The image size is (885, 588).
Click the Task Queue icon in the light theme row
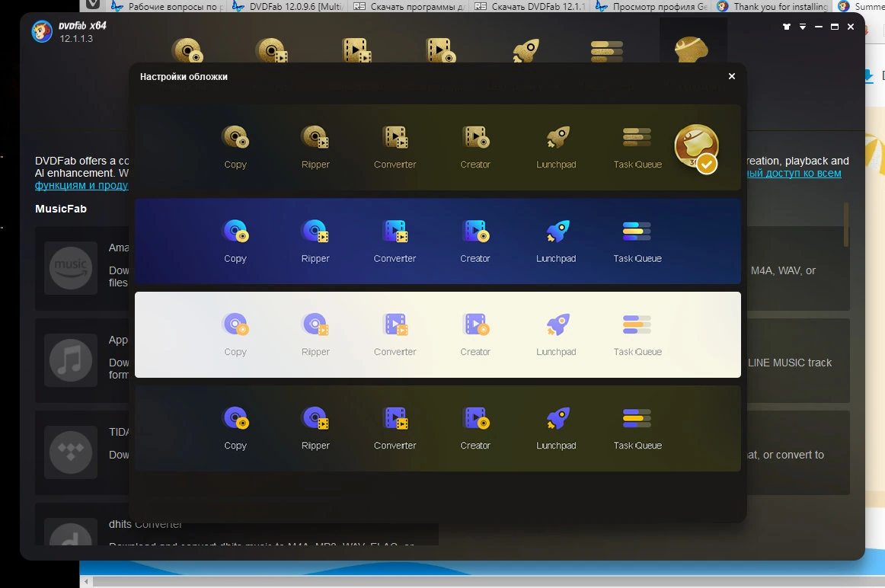(637, 324)
